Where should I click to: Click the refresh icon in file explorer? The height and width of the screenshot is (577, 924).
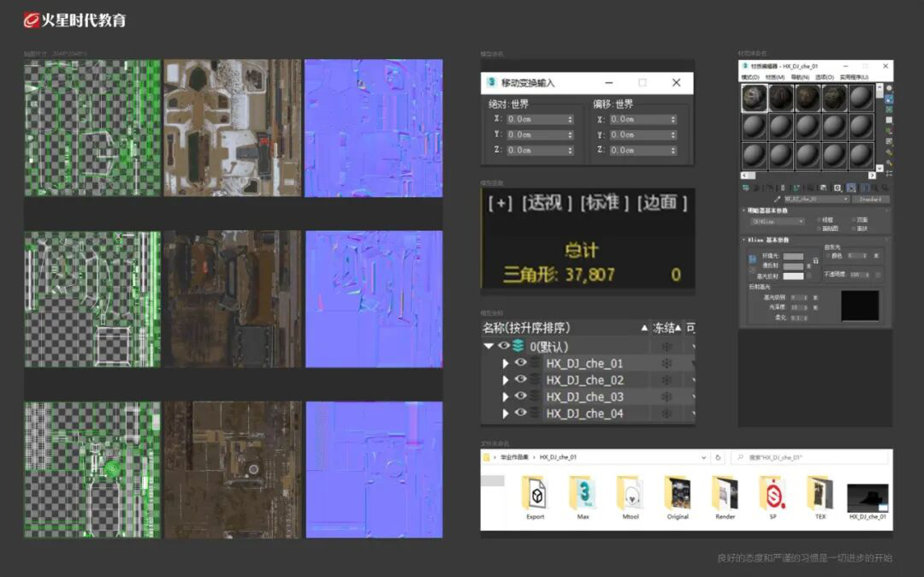click(718, 457)
